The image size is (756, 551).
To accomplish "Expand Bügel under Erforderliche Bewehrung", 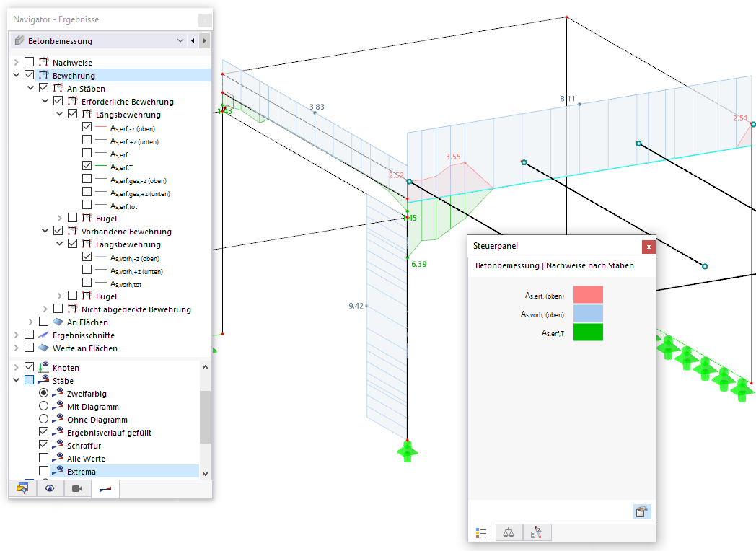I will point(60,219).
